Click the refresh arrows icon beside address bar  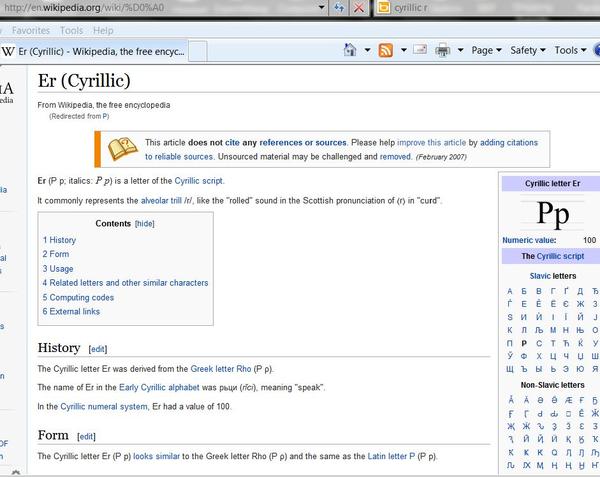pyautogui.click(x=339, y=8)
